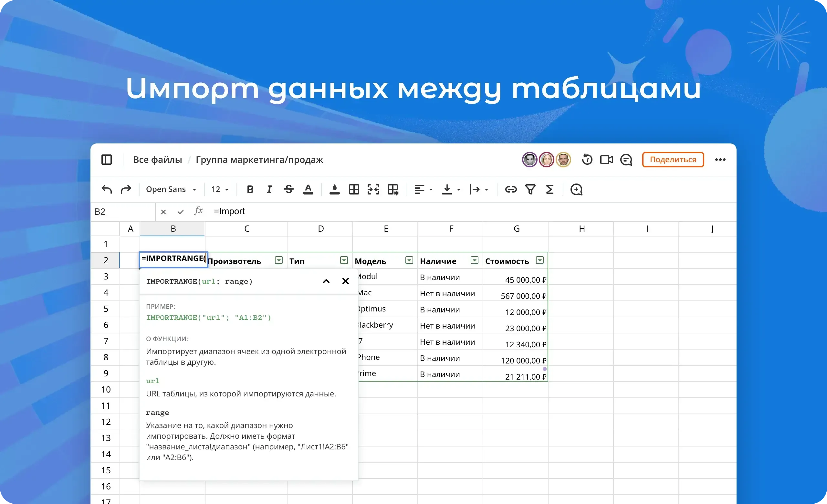Open the cell fill color picker

[334, 189]
